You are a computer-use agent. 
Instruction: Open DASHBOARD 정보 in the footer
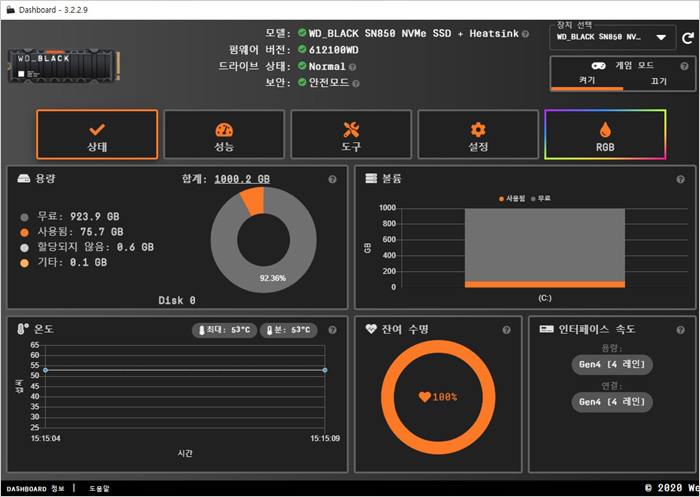tap(35, 489)
